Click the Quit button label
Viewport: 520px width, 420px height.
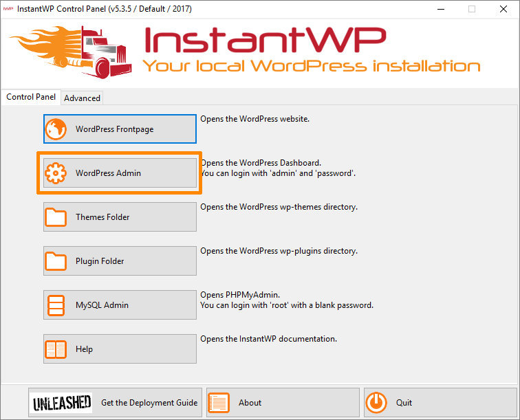[404, 403]
